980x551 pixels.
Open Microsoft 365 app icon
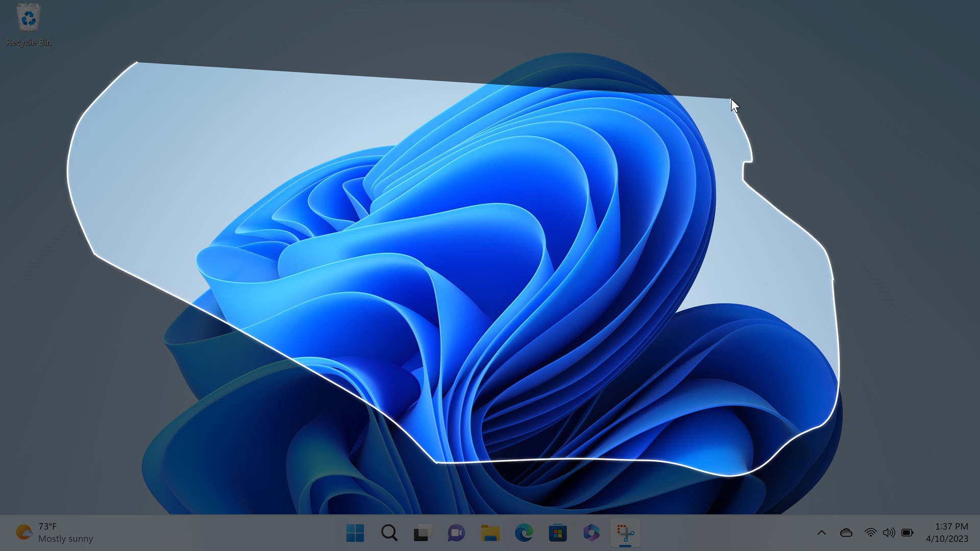tap(591, 533)
